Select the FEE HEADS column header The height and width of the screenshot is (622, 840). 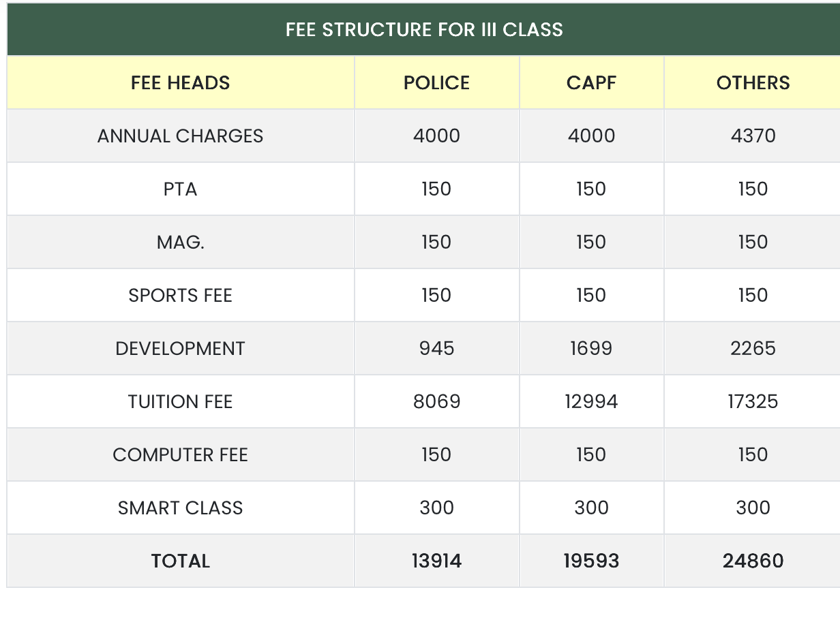click(x=181, y=83)
